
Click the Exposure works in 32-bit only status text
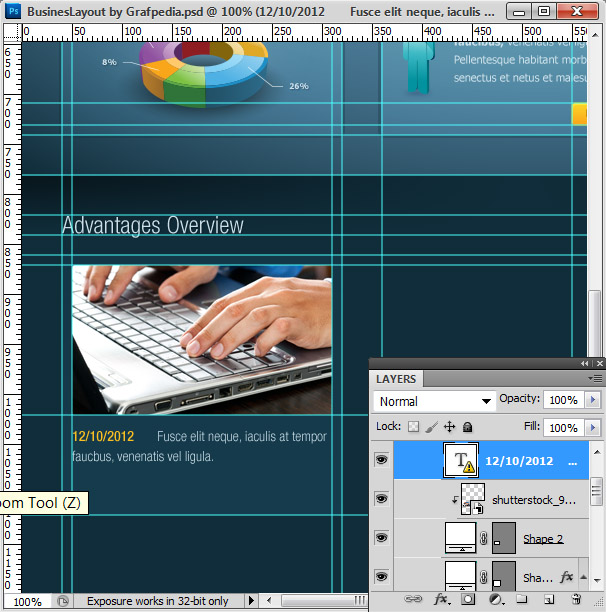[158, 601]
